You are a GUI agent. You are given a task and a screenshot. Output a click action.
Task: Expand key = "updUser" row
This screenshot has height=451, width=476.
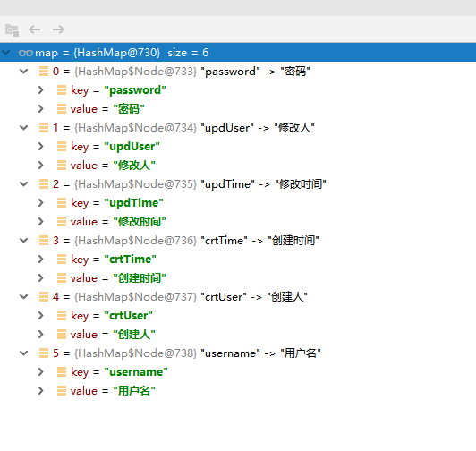click(40, 147)
